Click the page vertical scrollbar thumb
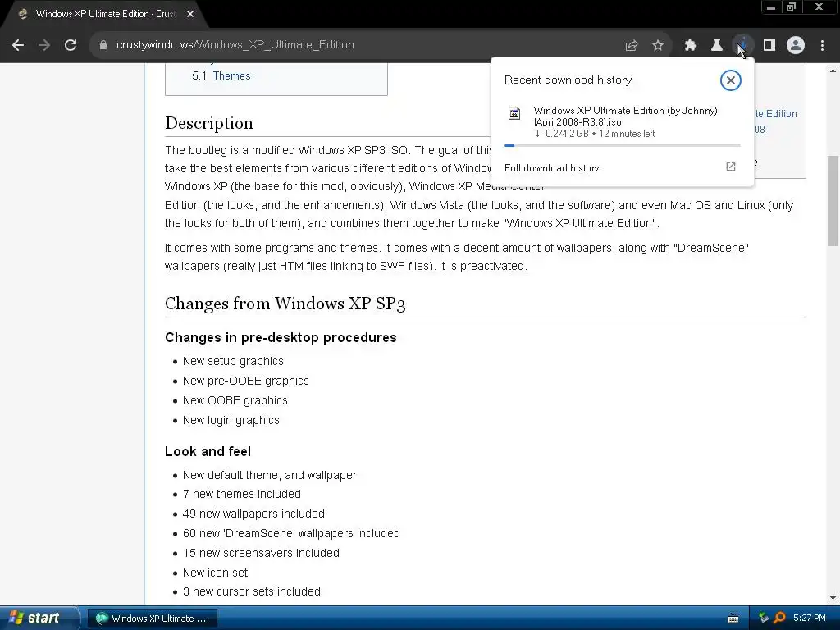Screen dimensions: 840x630 [x=833, y=201]
